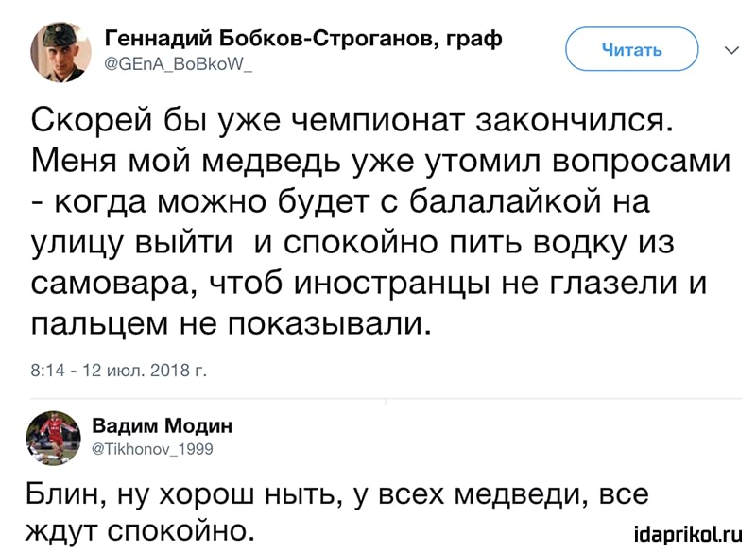
Task: Open the Геннадий Бобков-Строганов, граф display name
Action: click(x=303, y=39)
